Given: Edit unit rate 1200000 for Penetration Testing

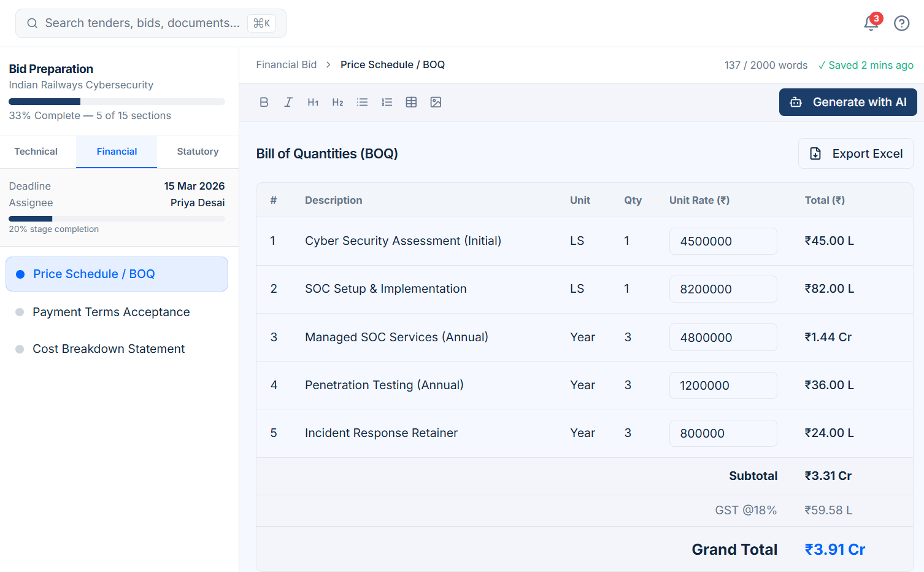Looking at the screenshot, I should point(723,385).
